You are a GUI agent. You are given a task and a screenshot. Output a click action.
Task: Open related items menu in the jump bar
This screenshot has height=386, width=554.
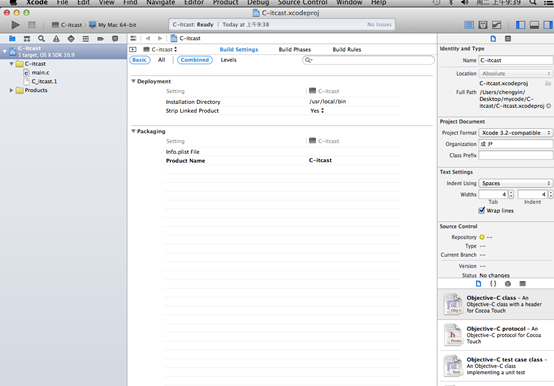pos(133,38)
